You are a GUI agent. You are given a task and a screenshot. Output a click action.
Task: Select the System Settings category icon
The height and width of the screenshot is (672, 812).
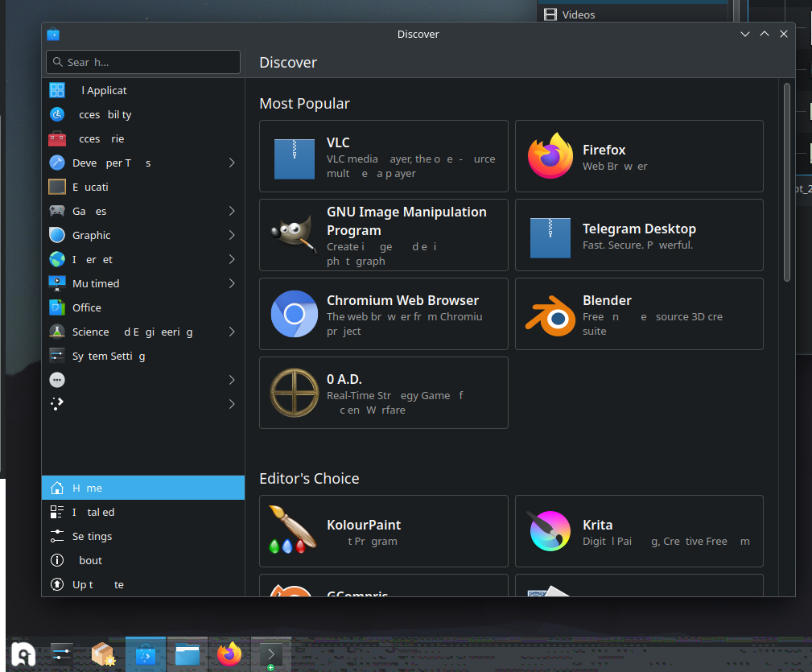click(57, 356)
